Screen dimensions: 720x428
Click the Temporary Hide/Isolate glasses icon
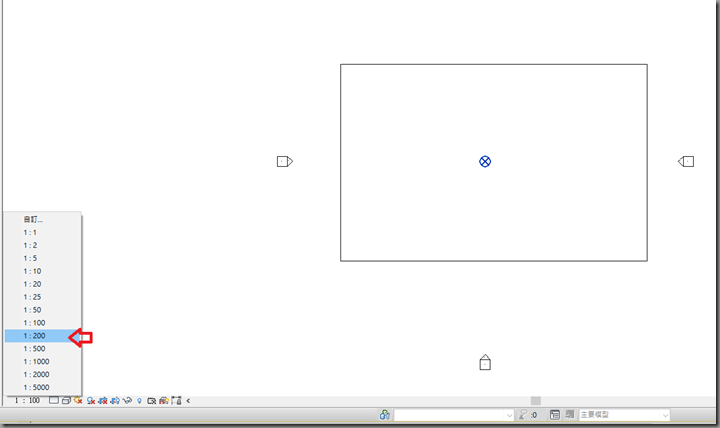coord(127,401)
